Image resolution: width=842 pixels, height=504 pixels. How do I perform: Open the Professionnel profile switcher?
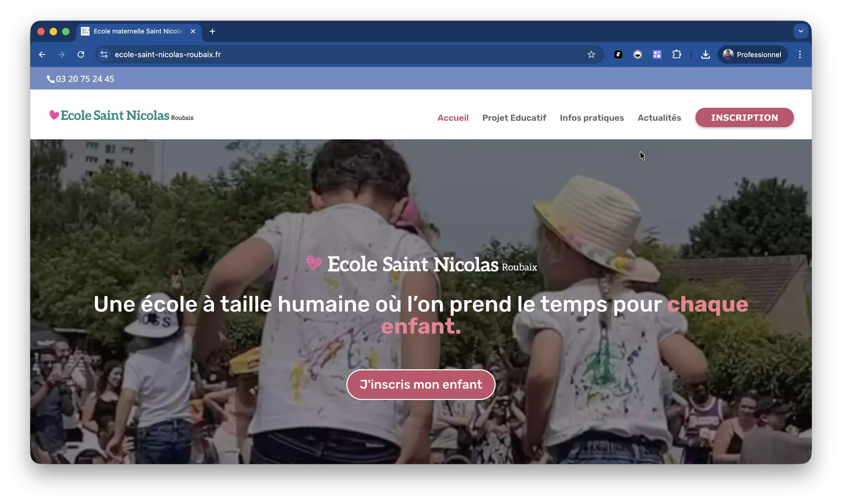[x=753, y=54]
